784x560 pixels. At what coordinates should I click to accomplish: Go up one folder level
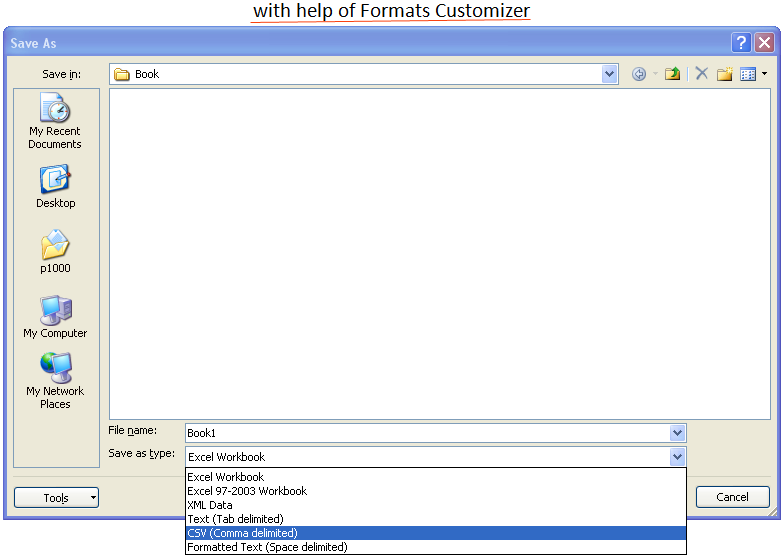click(673, 74)
